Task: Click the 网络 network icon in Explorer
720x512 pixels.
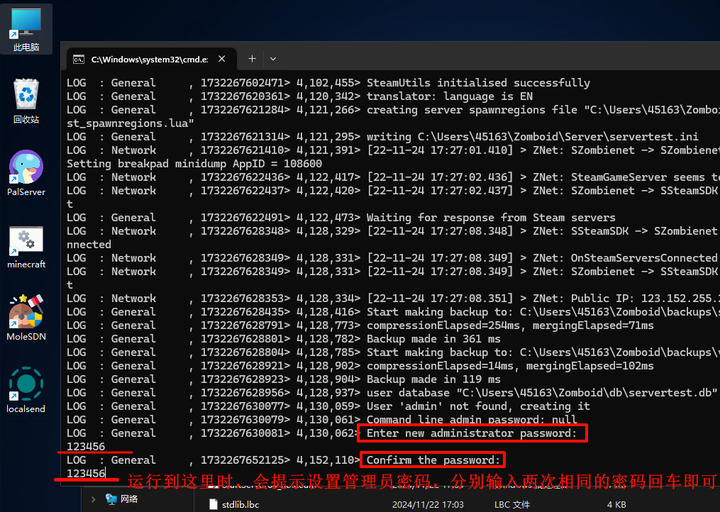Action: [x=111, y=499]
